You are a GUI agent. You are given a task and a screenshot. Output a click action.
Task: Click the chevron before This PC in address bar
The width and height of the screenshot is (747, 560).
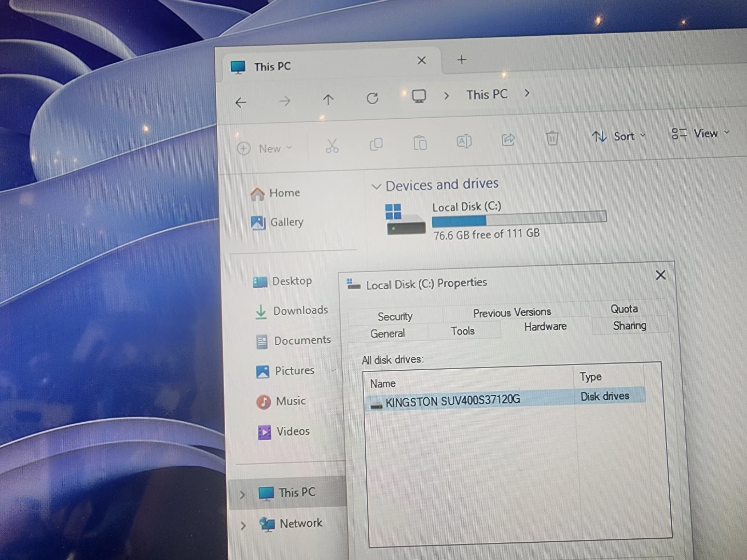446,95
